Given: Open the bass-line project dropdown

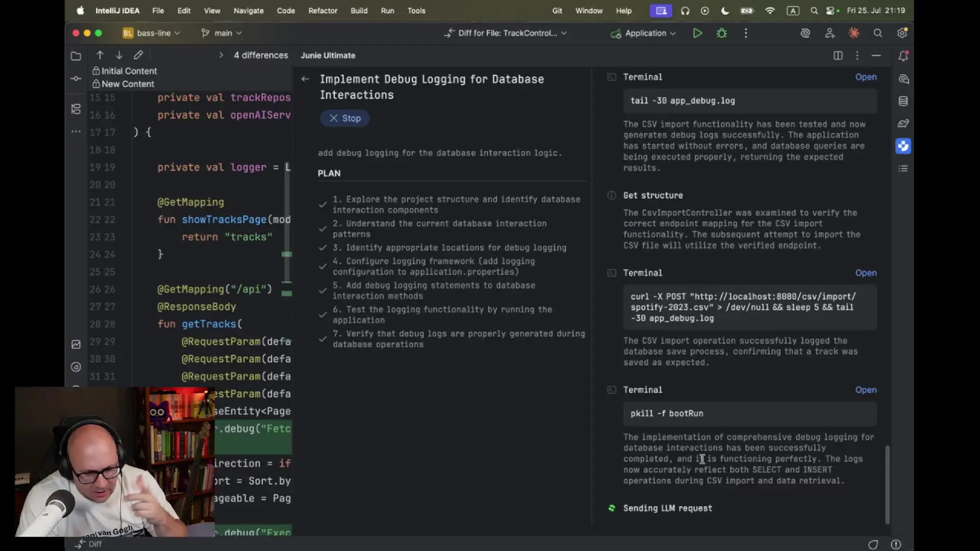Looking at the screenshot, I should pyautogui.click(x=152, y=33).
